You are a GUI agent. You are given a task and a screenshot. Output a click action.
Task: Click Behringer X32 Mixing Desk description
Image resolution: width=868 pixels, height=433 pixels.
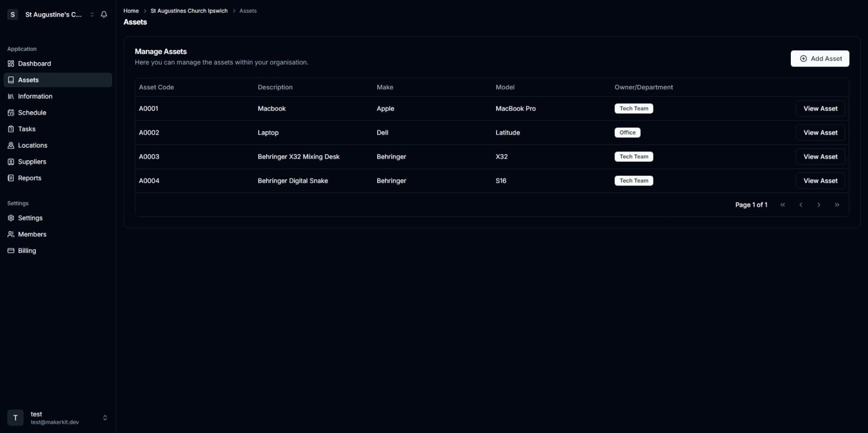click(x=299, y=157)
